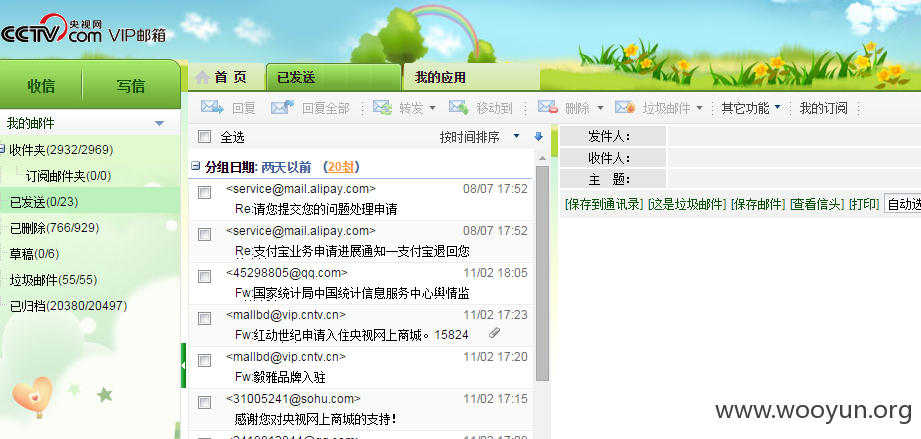Click the CCTV.com VIP mailbox logo
921x439 pixels.
point(83,31)
